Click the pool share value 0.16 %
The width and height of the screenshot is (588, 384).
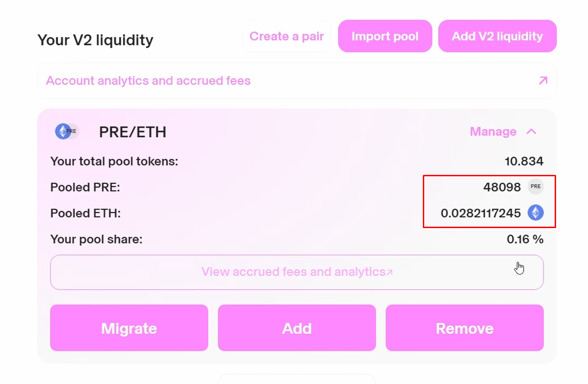coord(525,239)
